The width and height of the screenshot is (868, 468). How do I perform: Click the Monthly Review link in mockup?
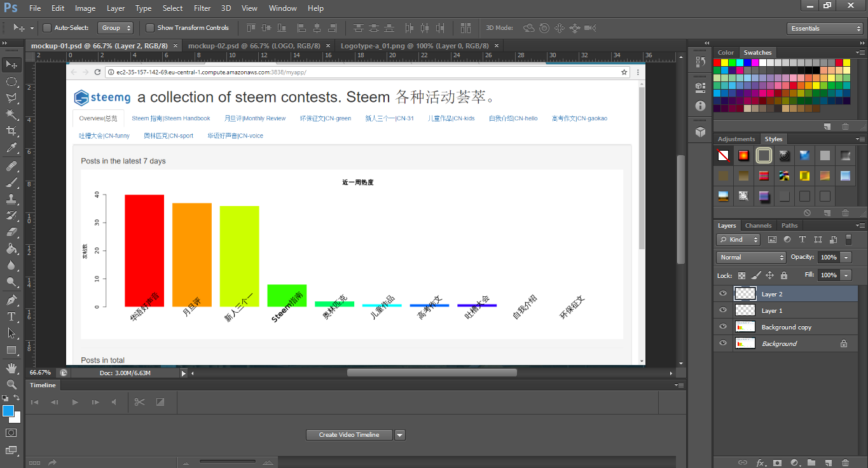255,118
